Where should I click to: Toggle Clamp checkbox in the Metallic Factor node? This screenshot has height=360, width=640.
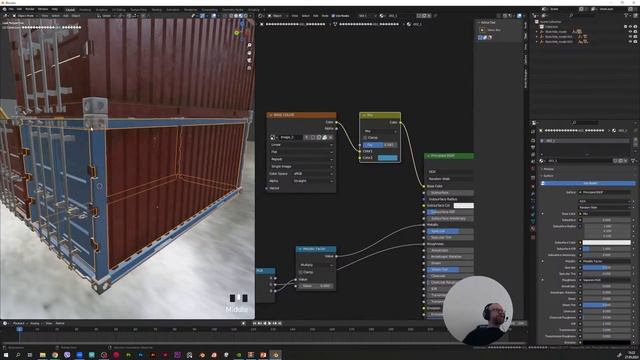(x=301, y=272)
